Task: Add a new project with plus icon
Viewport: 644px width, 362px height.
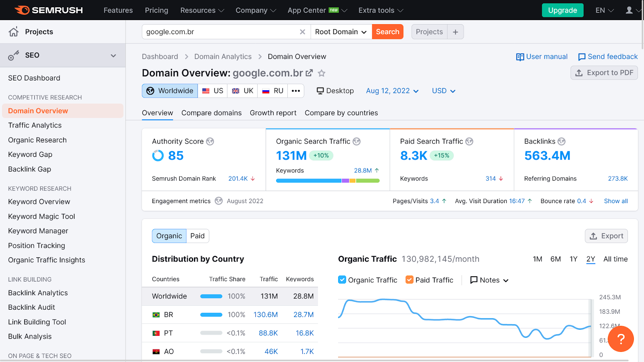Action: pos(455,32)
